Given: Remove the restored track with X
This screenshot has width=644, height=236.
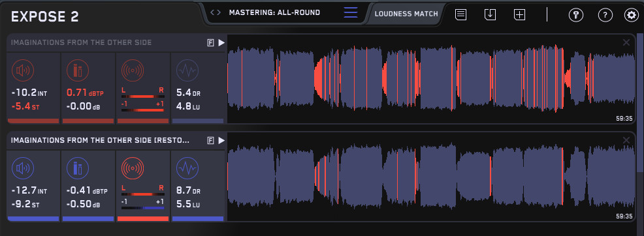Looking at the screenshot, I should tap(626, 141).
